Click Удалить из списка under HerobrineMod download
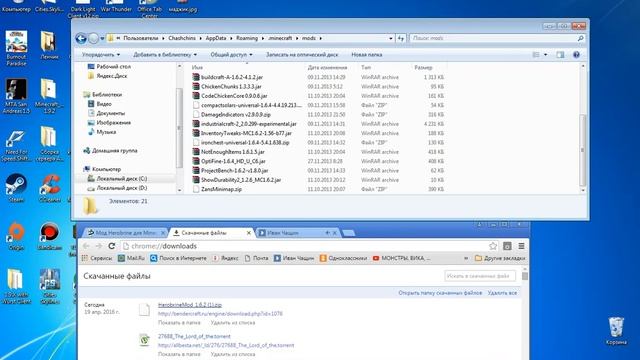640x360 pixels. pyautogui.click(x=233, y=322)
